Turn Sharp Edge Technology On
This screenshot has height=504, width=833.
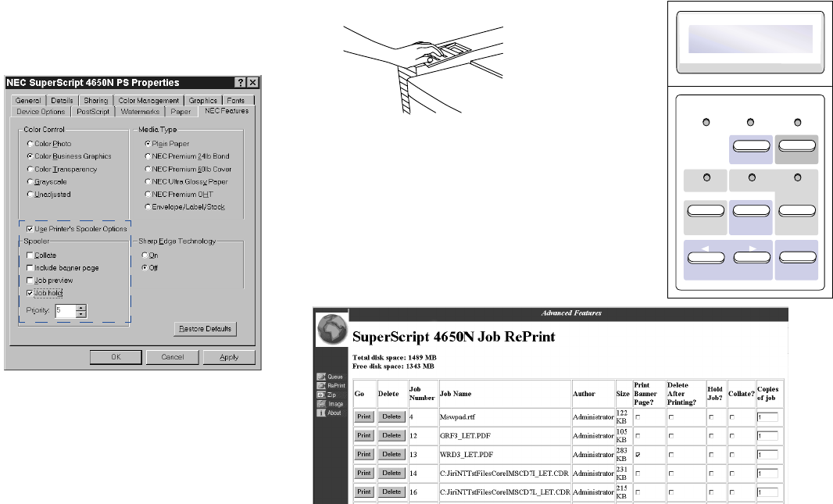pyautogui.click(x=145, y=255)
